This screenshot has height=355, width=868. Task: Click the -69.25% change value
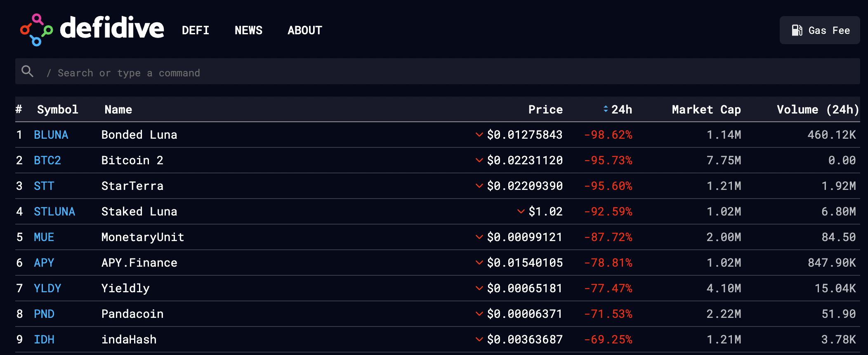(x=608, y=339)
